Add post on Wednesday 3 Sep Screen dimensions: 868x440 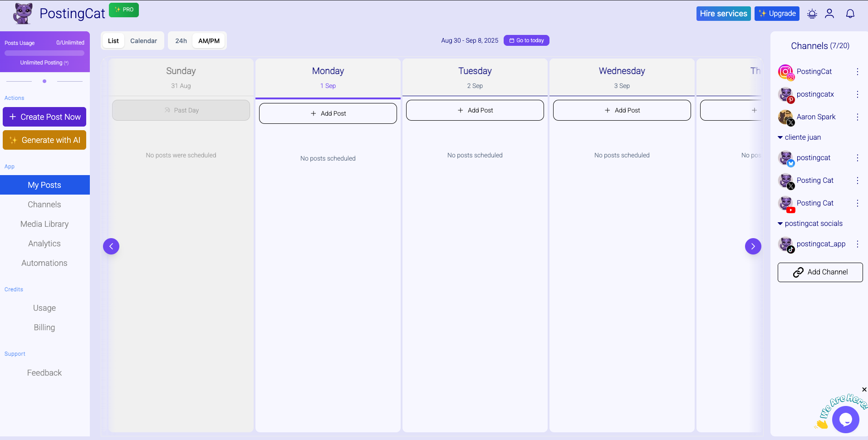[x=622, y=110]
